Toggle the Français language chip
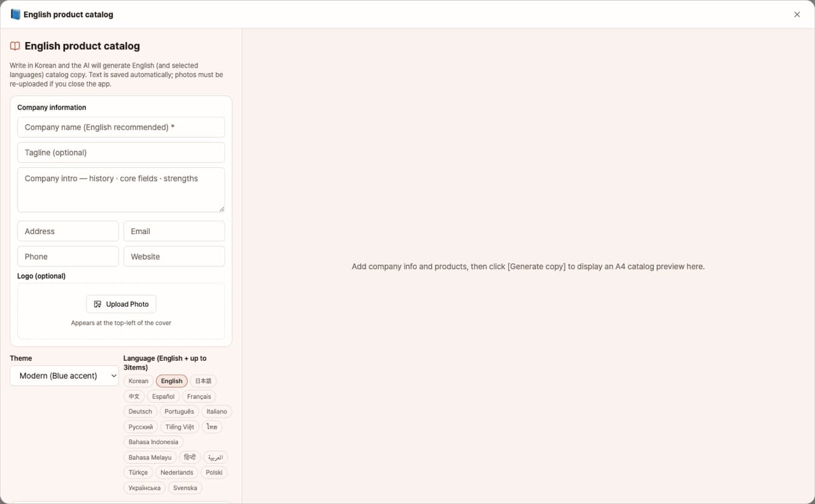Screen dimensions: 815x504 199,396
